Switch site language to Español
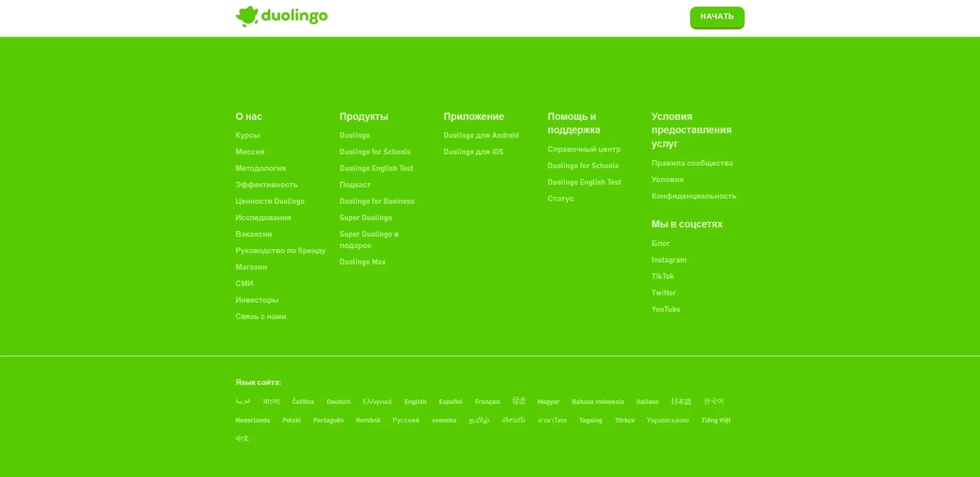This screenshot has width=980, height=477. 450,402
